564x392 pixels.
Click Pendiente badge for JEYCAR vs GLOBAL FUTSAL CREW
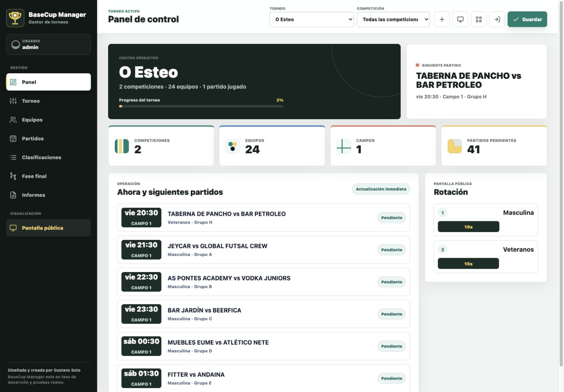coord(391,250)
